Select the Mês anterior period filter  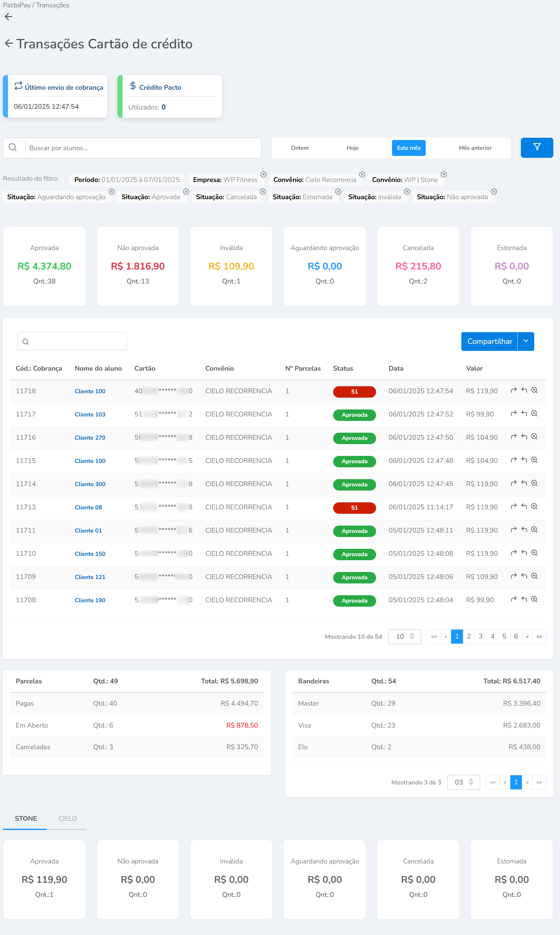click(475, 148)
